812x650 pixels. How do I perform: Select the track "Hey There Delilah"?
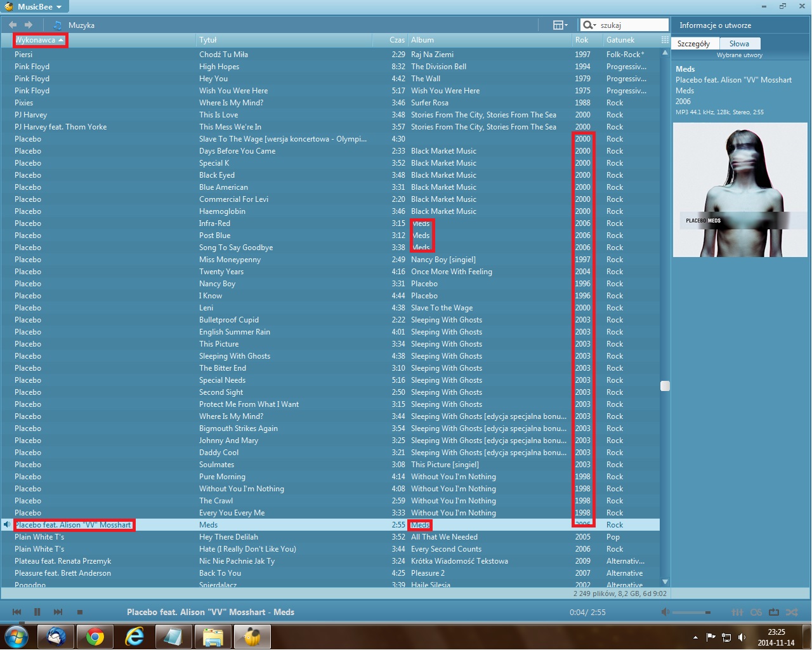pos(229,537)
